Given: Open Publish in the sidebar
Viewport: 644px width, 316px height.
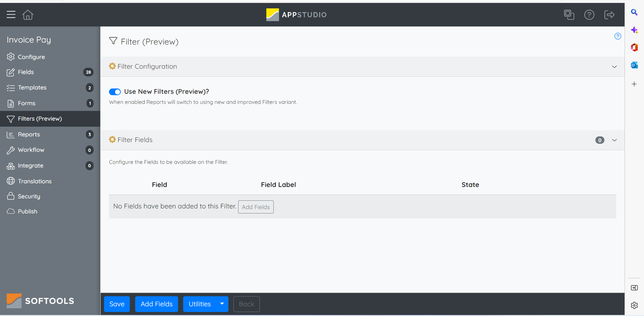Looking at the screenshot, I should [50, 211].
